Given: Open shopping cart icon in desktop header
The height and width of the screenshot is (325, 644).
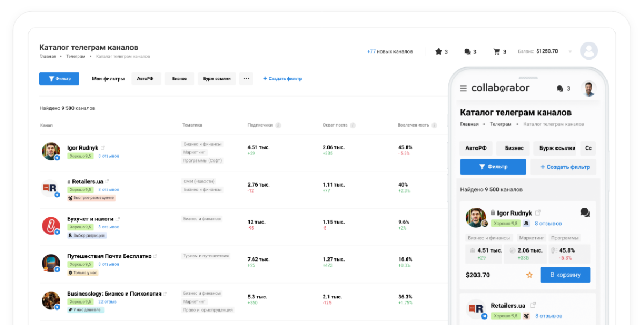Looking at the screenshot, I should (496, 51).
